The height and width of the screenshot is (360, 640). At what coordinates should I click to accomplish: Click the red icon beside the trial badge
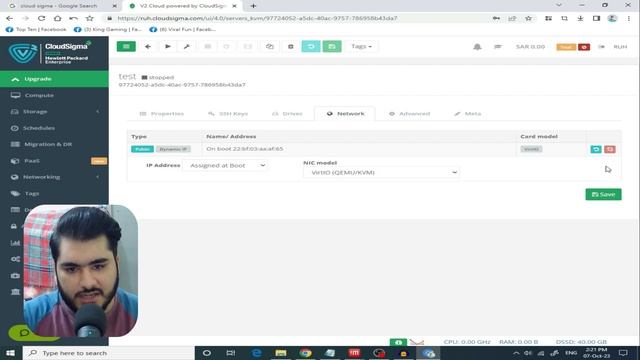coord(584,47)
